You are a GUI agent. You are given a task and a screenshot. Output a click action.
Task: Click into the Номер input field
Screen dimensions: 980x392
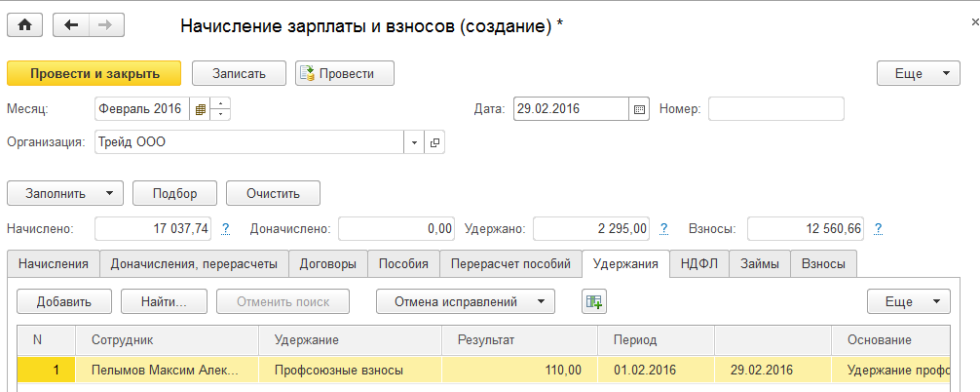(x=775, y=109)
